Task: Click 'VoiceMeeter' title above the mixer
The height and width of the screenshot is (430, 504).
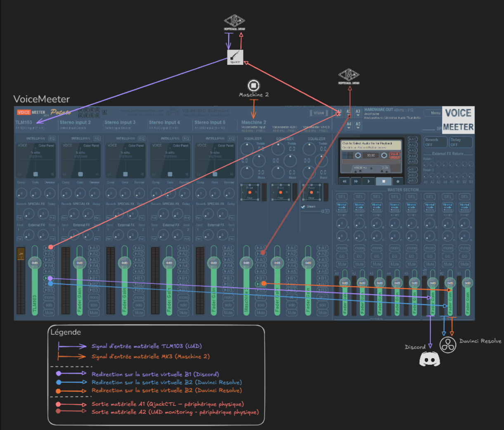Action: (42, 99)
